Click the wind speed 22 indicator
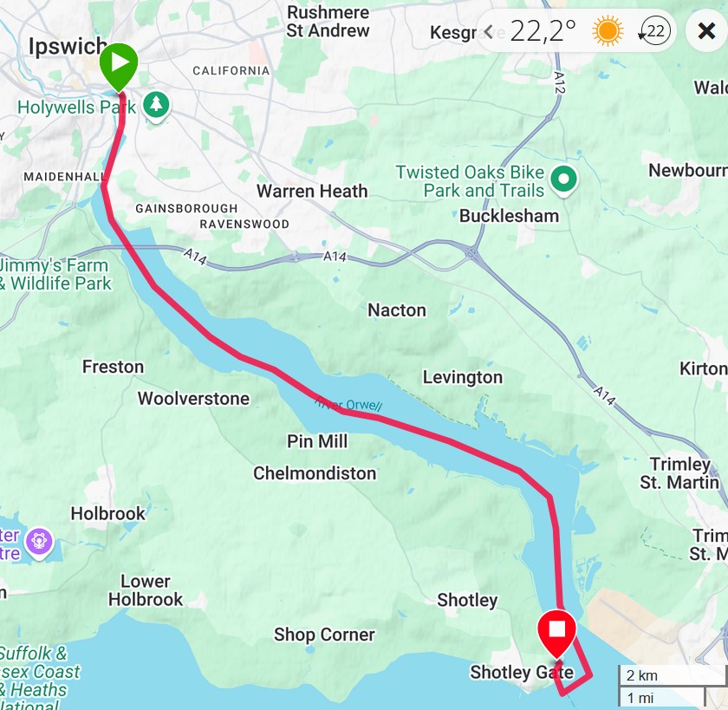728x710 pixels. click(x=654, y=30)
